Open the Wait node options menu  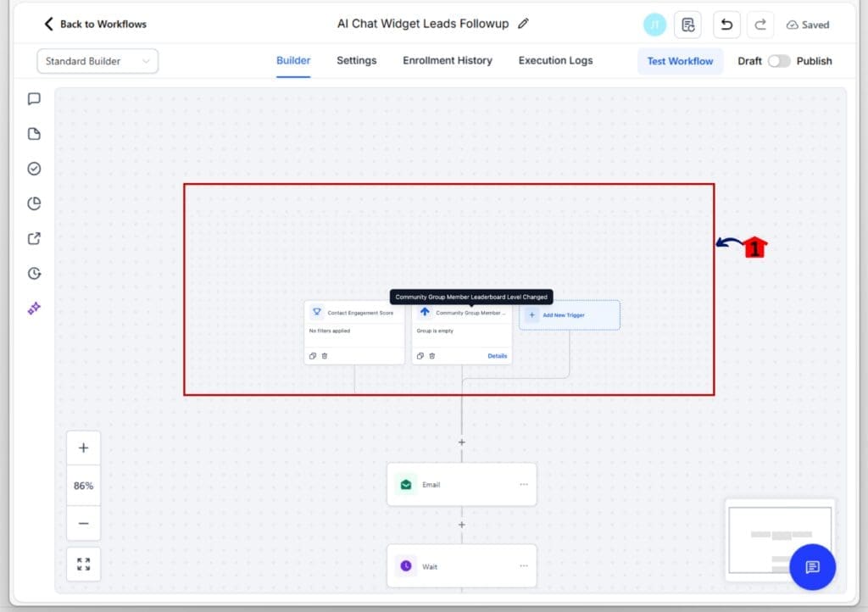click(x=523, y=565)
